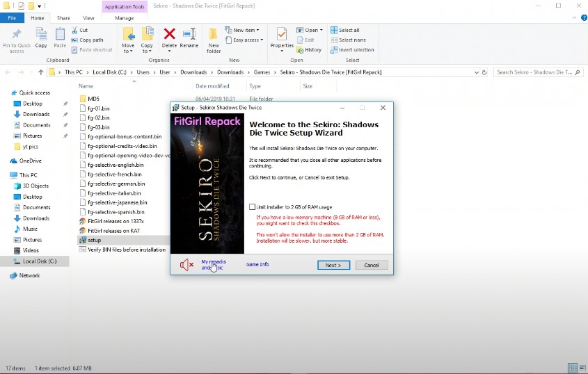Switch to the View ribbon tab

point(88,17)
